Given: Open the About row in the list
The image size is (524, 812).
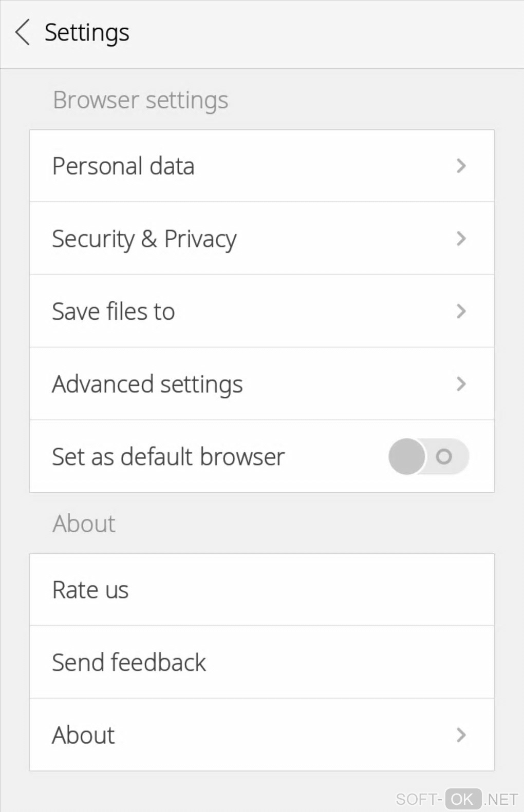Looking at the screenshot, I should (x=83, y=735).
